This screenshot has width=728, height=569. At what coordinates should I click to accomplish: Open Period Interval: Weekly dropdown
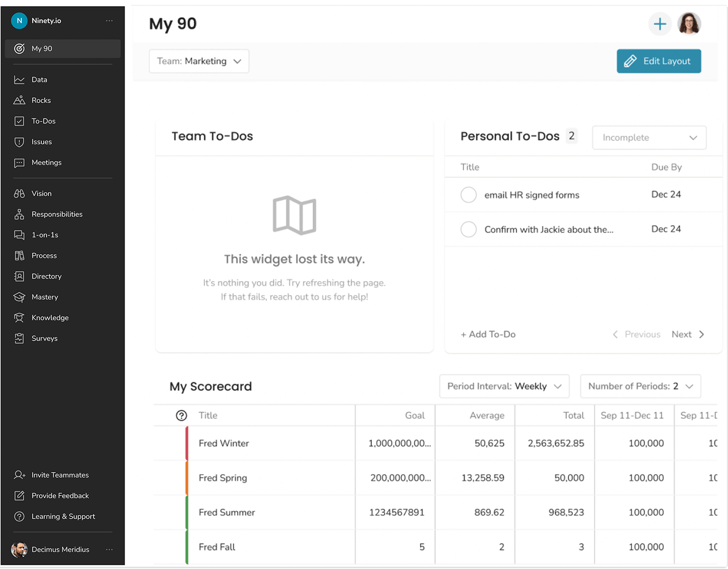tap(503, 386)
